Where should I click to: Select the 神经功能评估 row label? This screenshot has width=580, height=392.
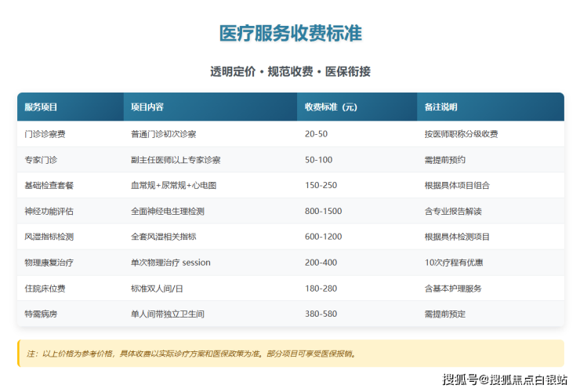click(x=49, y=212)
